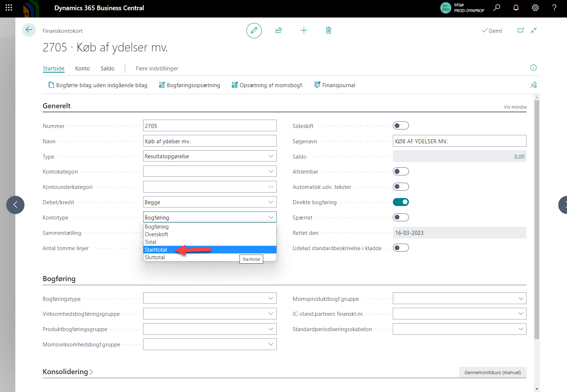Collapse the page with shrink arrows icon

click(x=534, y=30)
